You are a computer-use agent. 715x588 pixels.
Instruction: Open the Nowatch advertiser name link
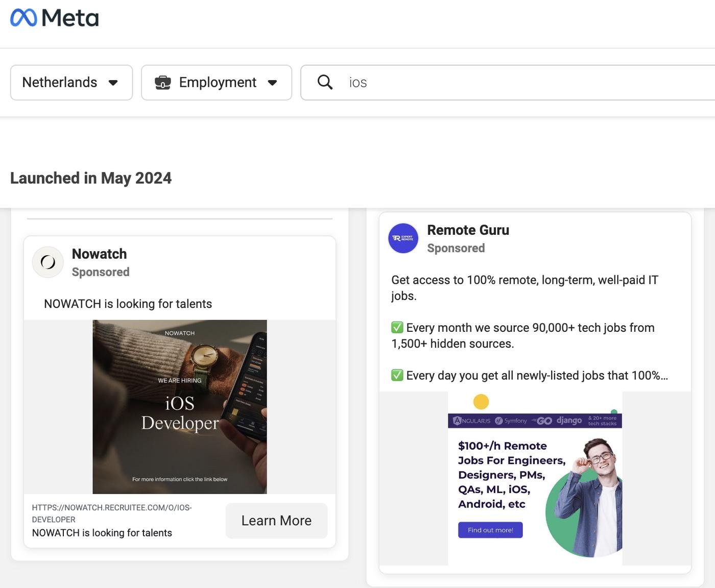coord(99,254)
